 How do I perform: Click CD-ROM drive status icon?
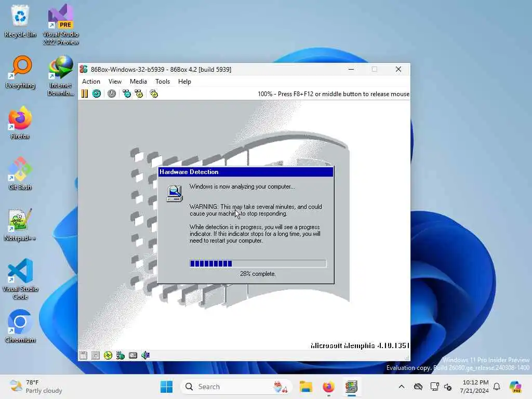[x=108, y=355]
